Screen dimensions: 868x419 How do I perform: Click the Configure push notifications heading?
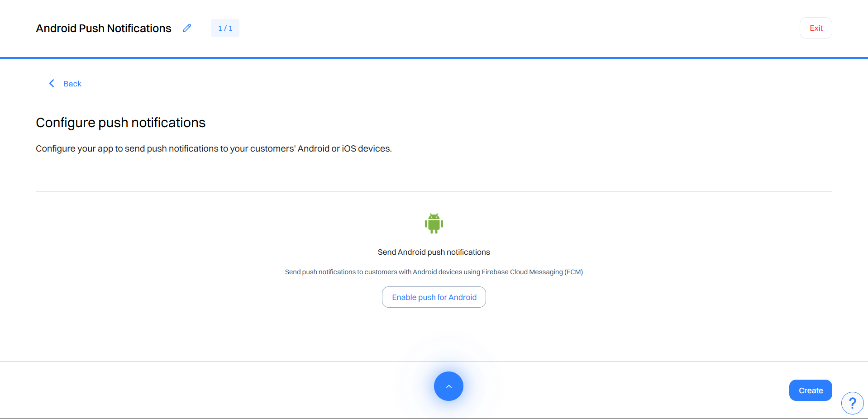121,123
